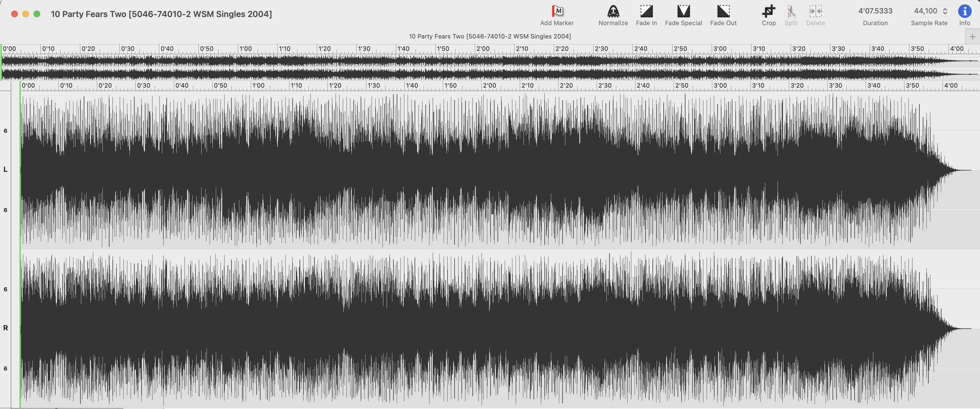
Task: Normalize the audio file
Action: (x=613, y=11)
